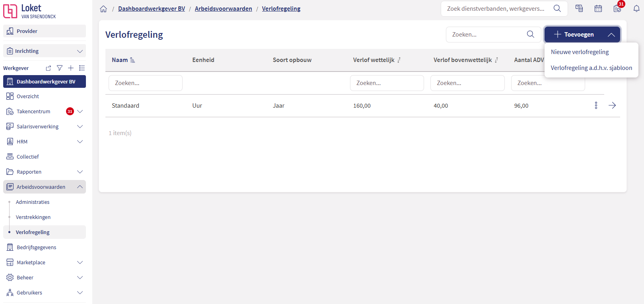This screenshot has height=304, width=644.
Task: Choose Verlofregeling a.d.h.v. sjabloon option
Action: click(x=591, y=68)
